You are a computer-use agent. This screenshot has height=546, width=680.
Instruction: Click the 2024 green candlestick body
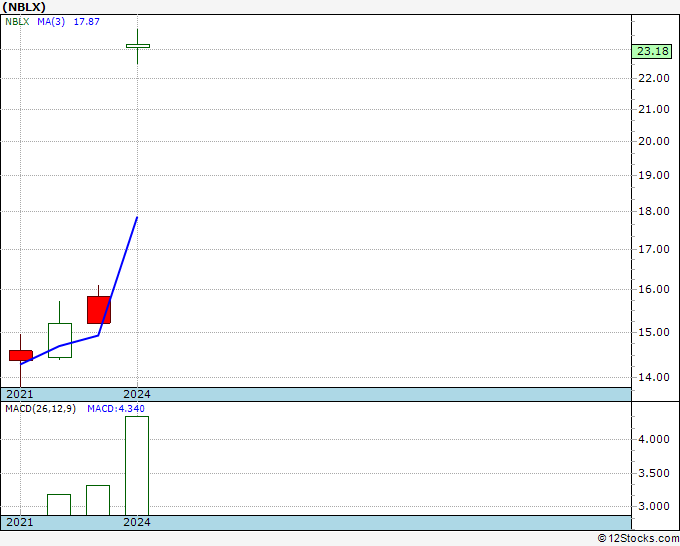(x=138, y=46)
